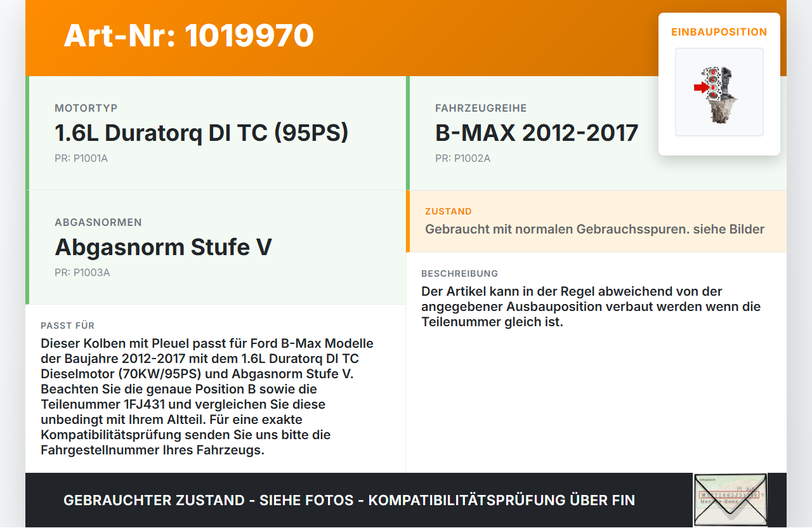812x528 pixels.
Task: Click the GEBRAUCHTER ZUSTAND footer banner text
Action: (x=349, y=500)
